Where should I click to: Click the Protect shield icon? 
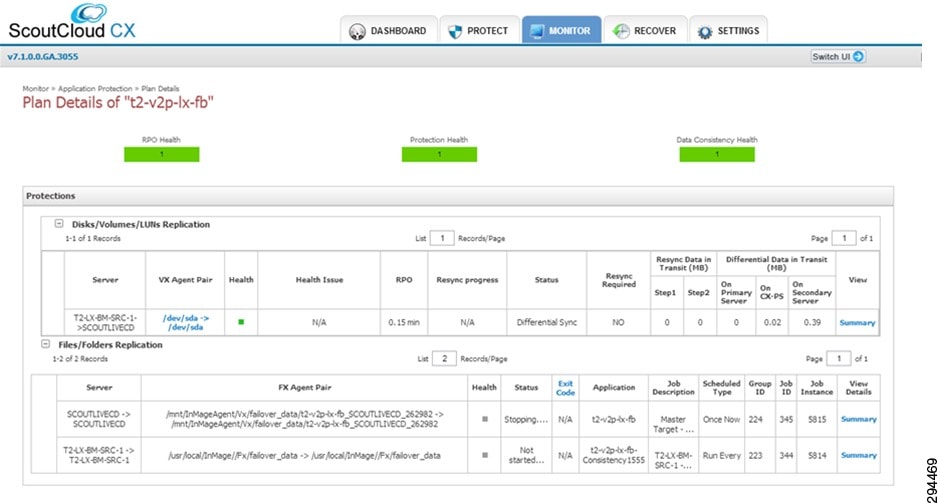point(455,32)
